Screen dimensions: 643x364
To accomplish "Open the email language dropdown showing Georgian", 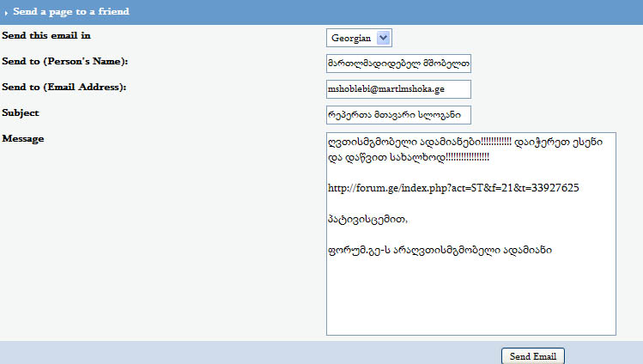I will [359, 38].
